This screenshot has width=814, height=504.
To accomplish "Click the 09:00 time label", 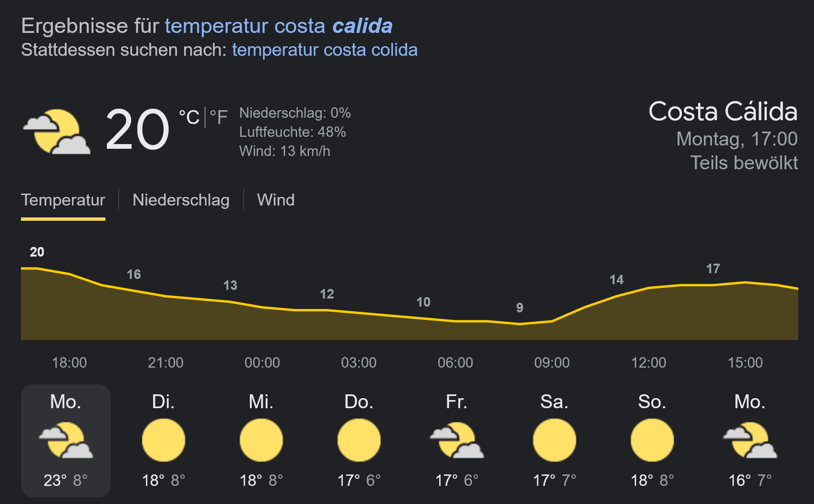I will click(x=552, y=362).
